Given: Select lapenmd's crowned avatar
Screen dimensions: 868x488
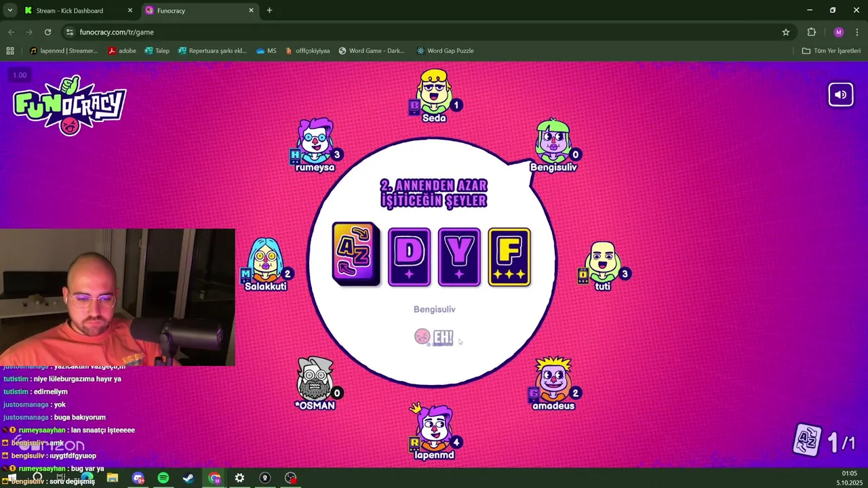Looking at the screenshot, I should tap(434, 427).
